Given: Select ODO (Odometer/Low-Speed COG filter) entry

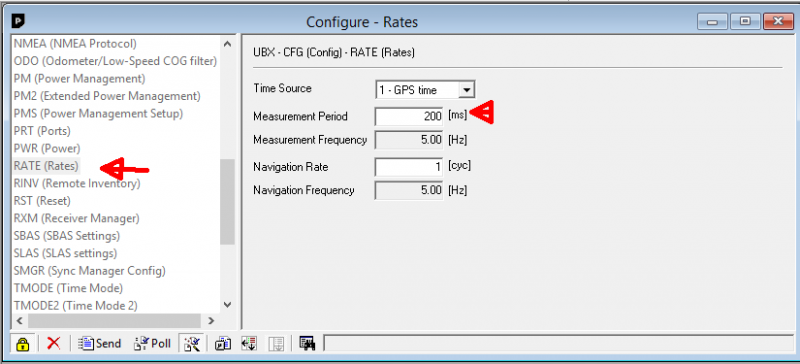Looking at the screenshot, I should pos(115,61).
